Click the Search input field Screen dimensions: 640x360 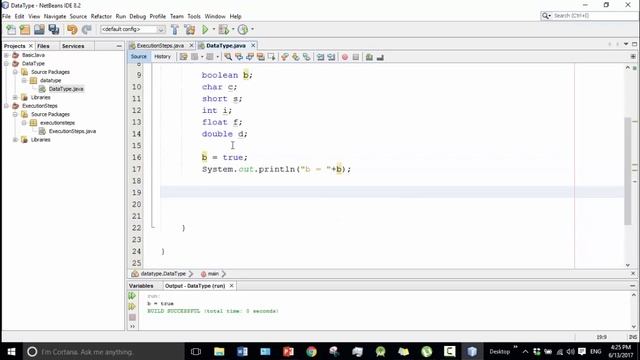(594, 16)
